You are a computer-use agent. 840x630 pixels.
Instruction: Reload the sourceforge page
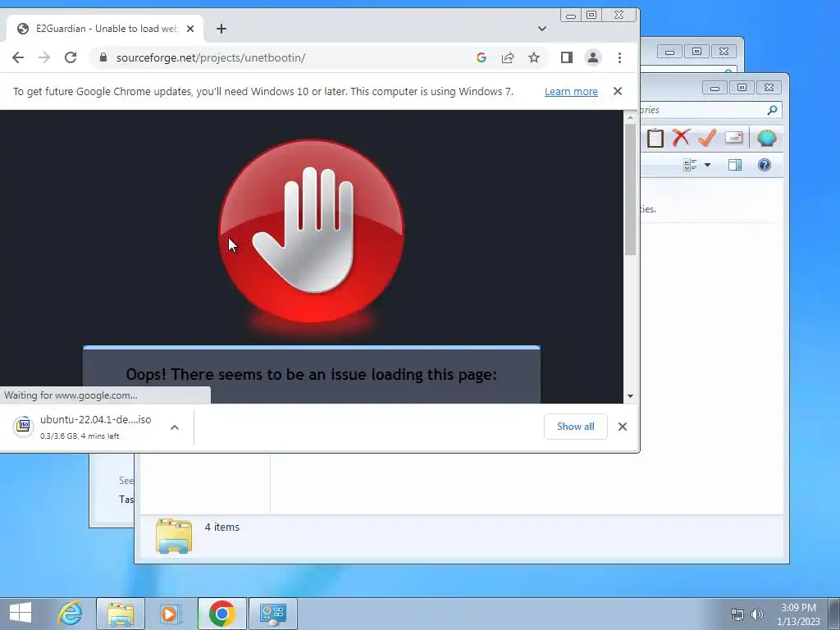click(71, 58)
